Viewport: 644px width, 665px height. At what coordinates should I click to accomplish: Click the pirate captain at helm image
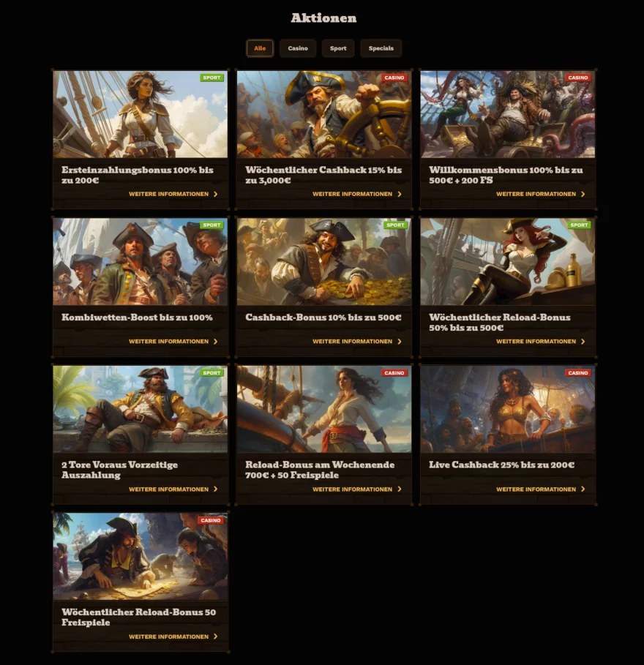coord(324,114)
